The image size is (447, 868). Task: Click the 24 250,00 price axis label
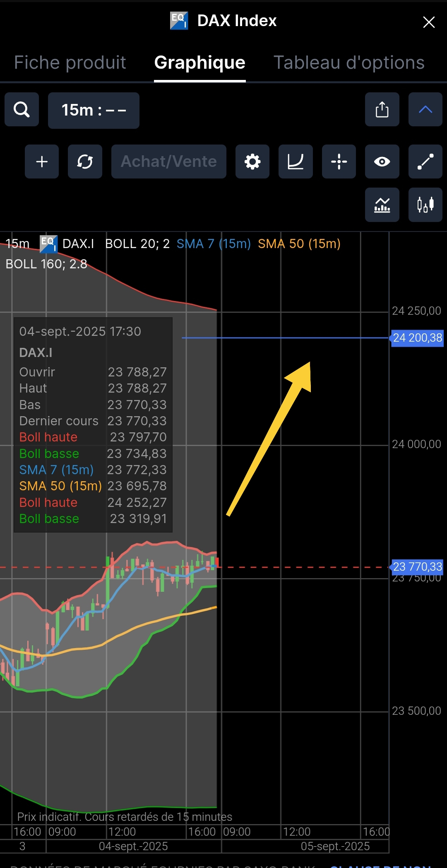pyautogui.click(x=416, y=311)
